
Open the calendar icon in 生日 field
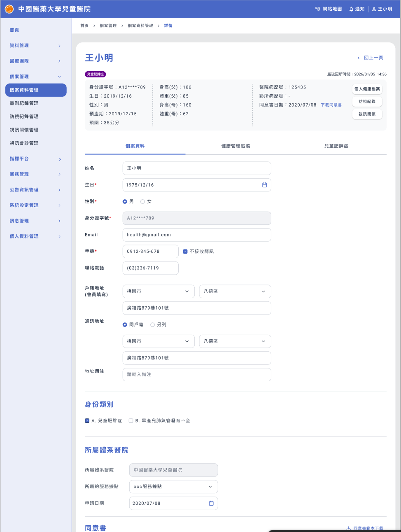pyautogui.click(x=264, y=185)
